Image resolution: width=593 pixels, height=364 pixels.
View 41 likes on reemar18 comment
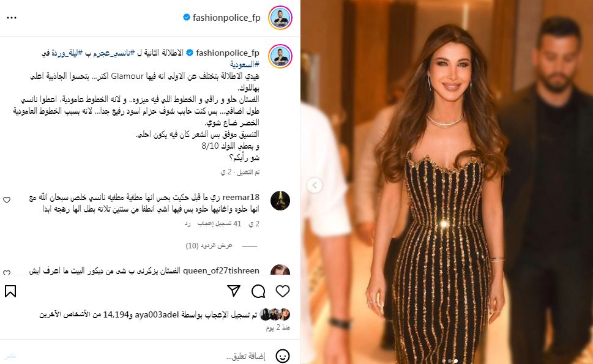219,224
